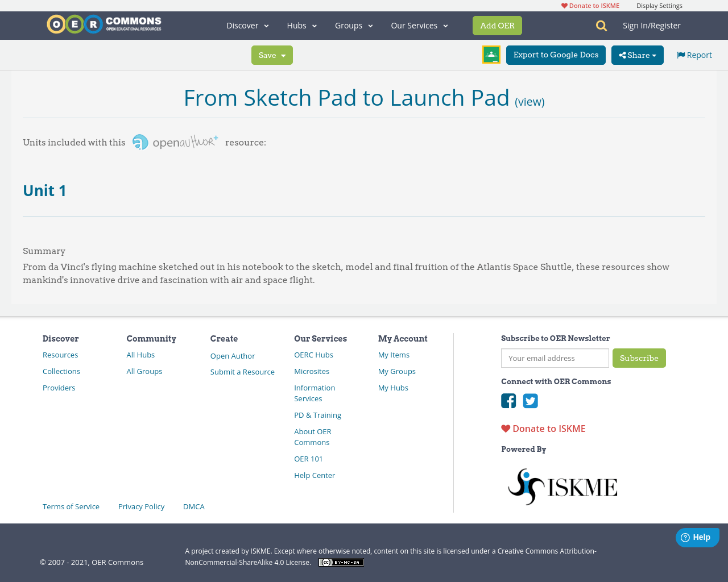Click the Open Author logo

coord(175,141)
